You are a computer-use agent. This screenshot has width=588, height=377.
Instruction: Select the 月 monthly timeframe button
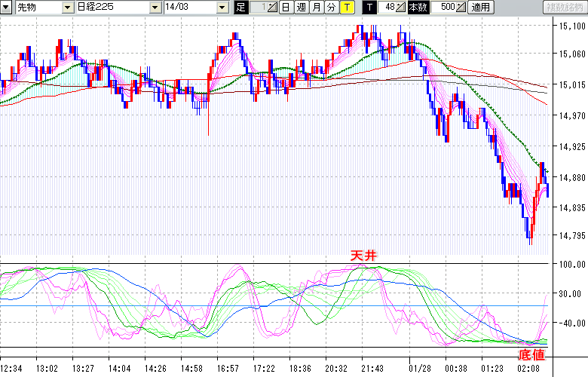(316, 8)
